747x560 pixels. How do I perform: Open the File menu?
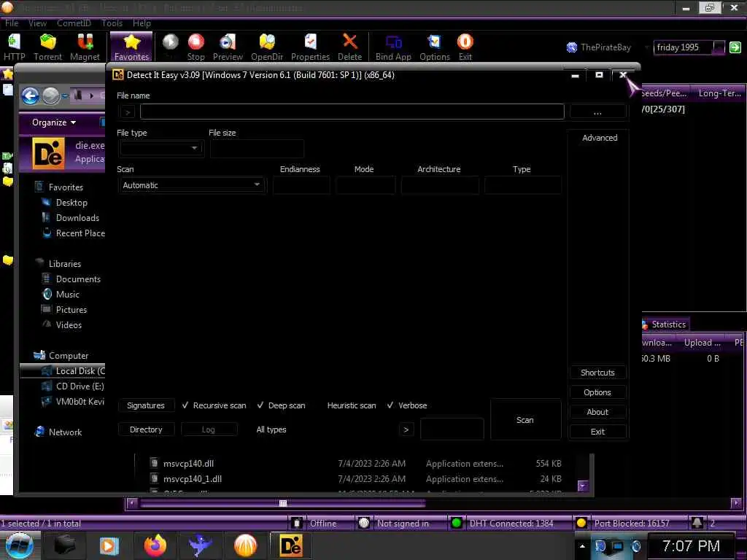(x=12, y=23)
